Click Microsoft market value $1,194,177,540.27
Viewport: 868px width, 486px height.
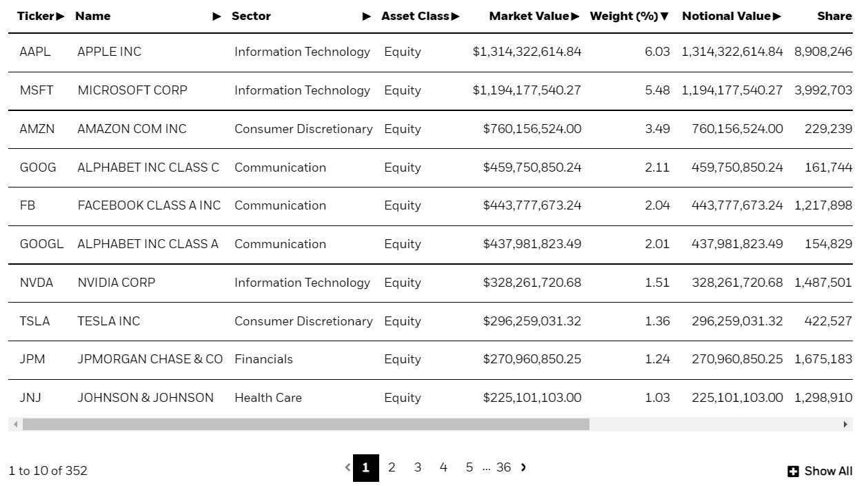(x=527, y=90)
